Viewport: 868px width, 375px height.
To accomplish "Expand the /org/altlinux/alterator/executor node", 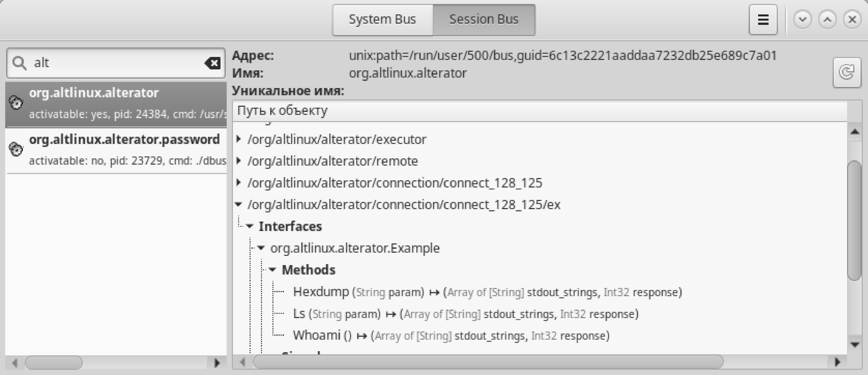I will pyautogui.click(x=239, y=139).
